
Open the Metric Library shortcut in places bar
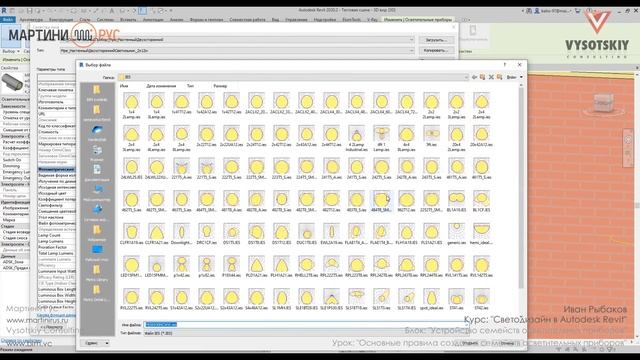(97, 273)
